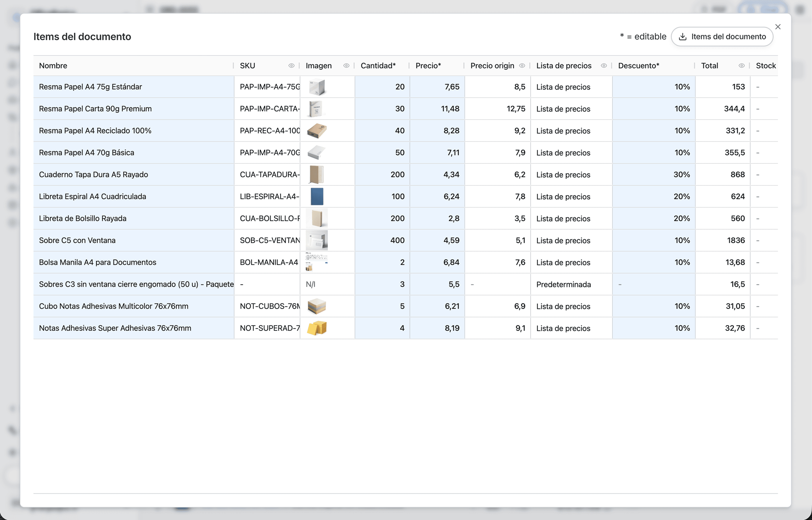Click the Items del documento export button

pos(723,36)
